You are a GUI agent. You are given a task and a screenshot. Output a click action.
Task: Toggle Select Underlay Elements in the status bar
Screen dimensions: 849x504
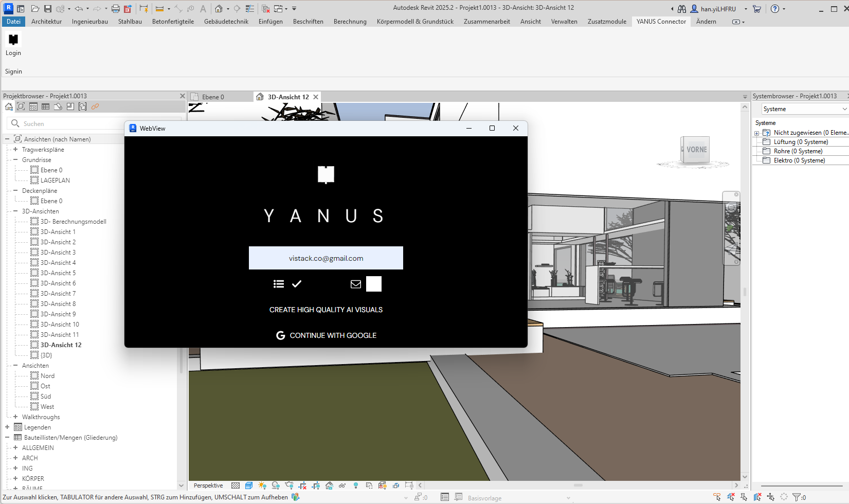coord(731,497)
